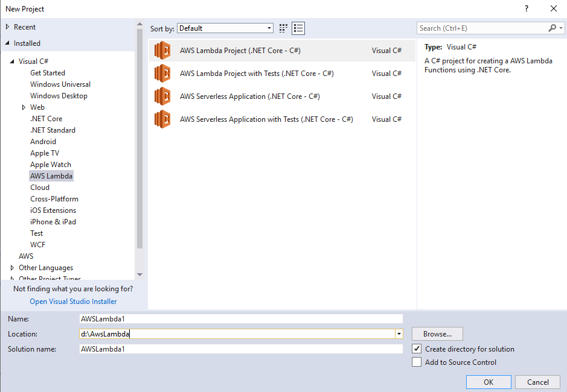Select Windows Universal category

(60, 84)
